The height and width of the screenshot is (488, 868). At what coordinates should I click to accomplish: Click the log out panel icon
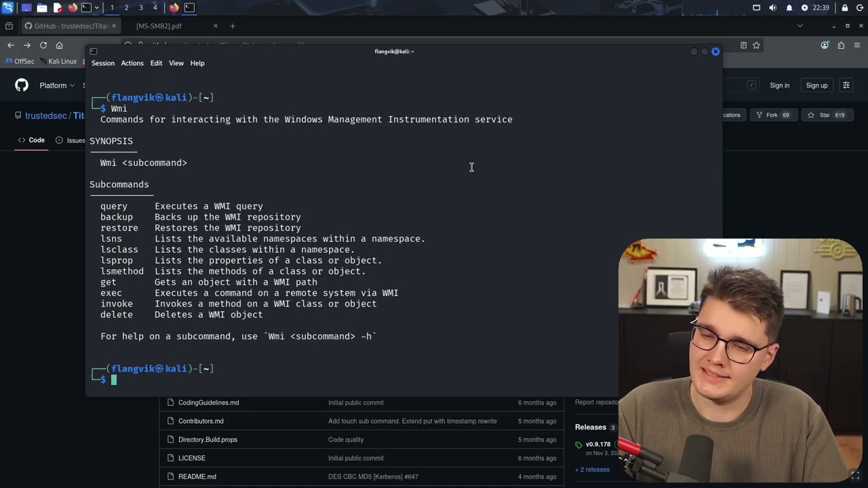click(860, 7)
